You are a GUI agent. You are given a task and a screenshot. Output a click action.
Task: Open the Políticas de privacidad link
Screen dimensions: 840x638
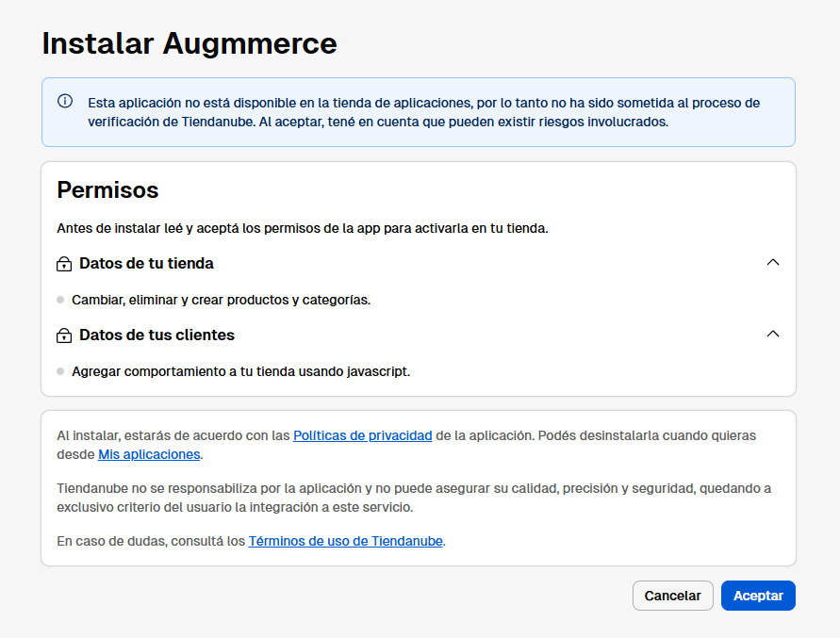[x=363, y=435]
